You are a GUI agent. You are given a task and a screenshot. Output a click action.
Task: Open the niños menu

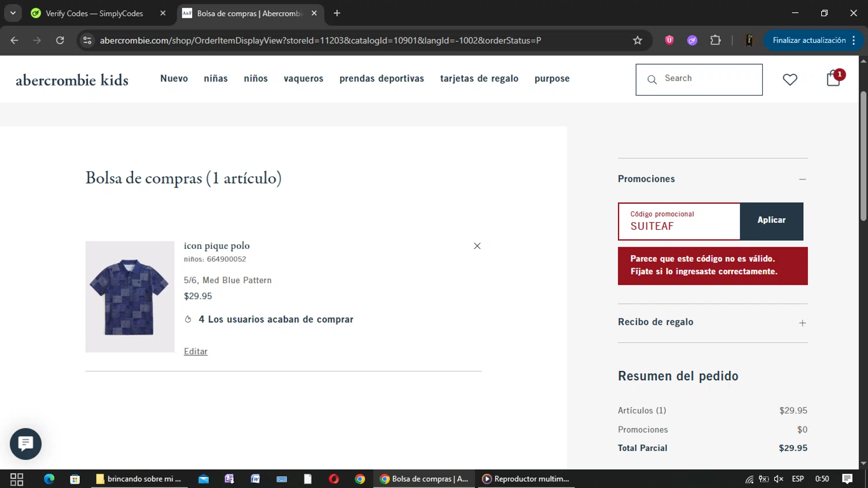(x=256, y=79)
